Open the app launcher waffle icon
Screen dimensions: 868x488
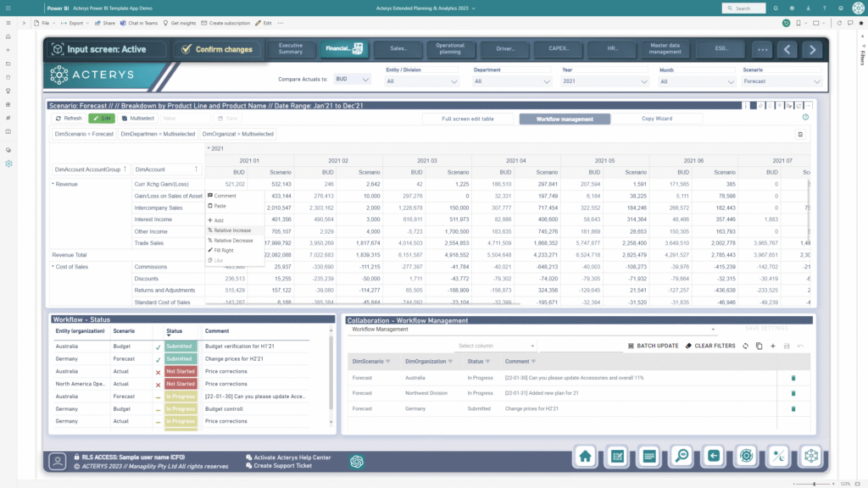tap(8, 8)
